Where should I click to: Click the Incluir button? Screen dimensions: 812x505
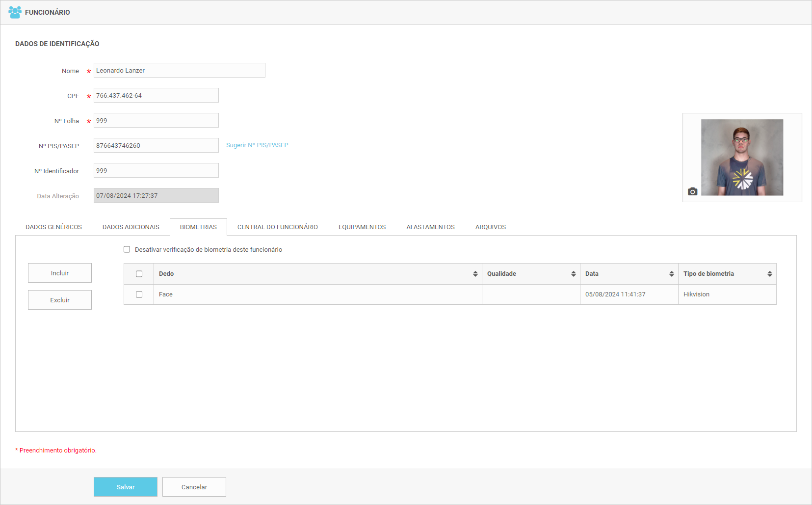click(x=60, y=273)
